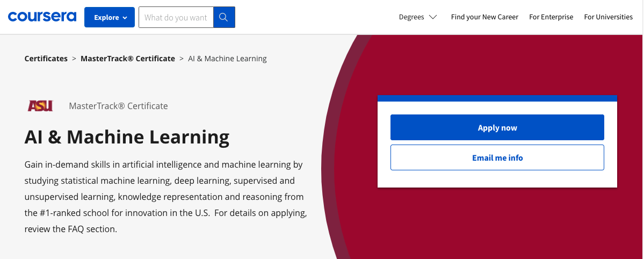Image resolution: width=644 pixels, height=259 pixels.
Task: Navigate to Certificates breadcrumb
Action: [46, 59]
